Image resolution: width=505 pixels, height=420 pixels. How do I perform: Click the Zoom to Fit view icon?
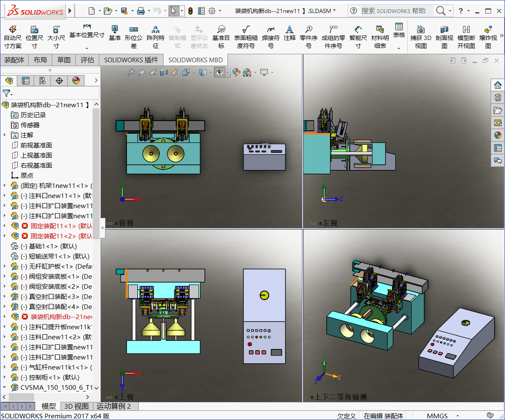click(x=132, y=72)
